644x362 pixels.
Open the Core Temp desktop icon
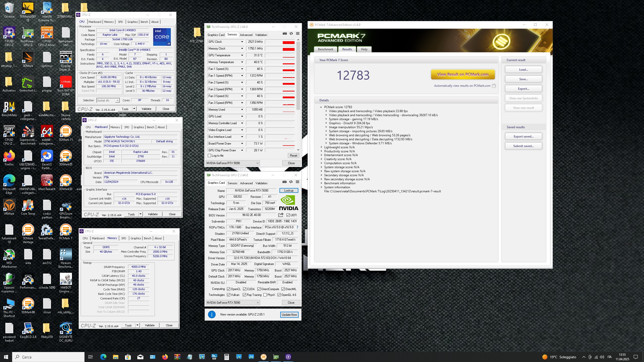(x=28, y=207)
